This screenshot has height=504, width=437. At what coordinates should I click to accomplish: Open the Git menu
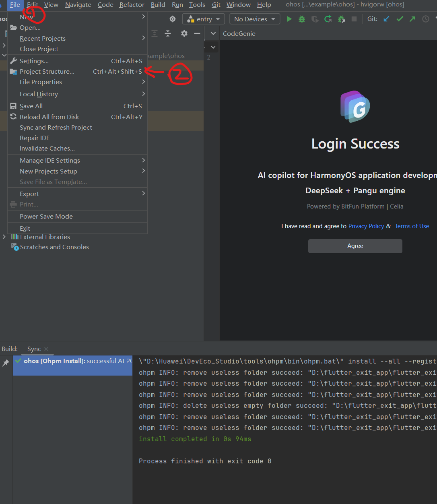coord(216,4)
